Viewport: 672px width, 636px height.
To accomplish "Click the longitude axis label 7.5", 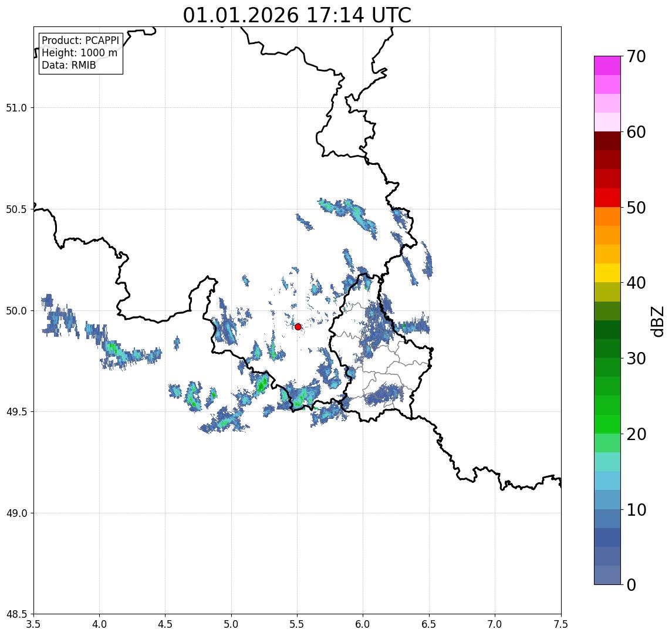I will 561,624.
